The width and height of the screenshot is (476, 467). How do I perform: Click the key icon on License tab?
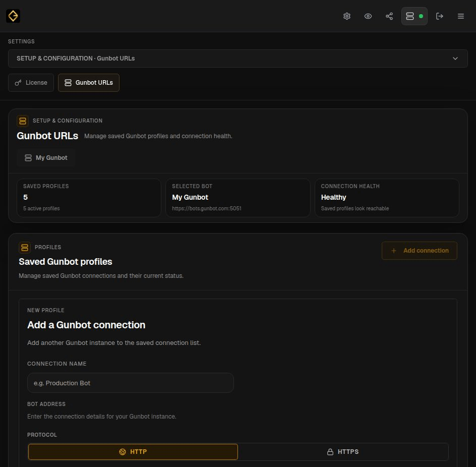point(18,83)
